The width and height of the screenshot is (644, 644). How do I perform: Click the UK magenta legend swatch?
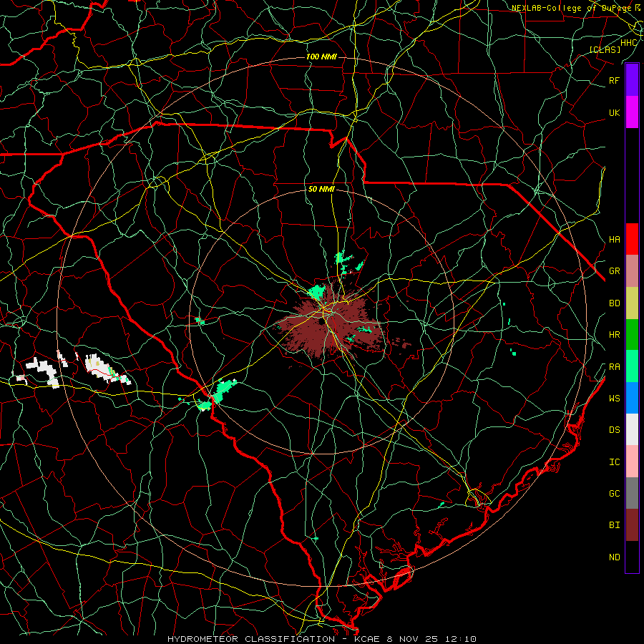[632, 112]
